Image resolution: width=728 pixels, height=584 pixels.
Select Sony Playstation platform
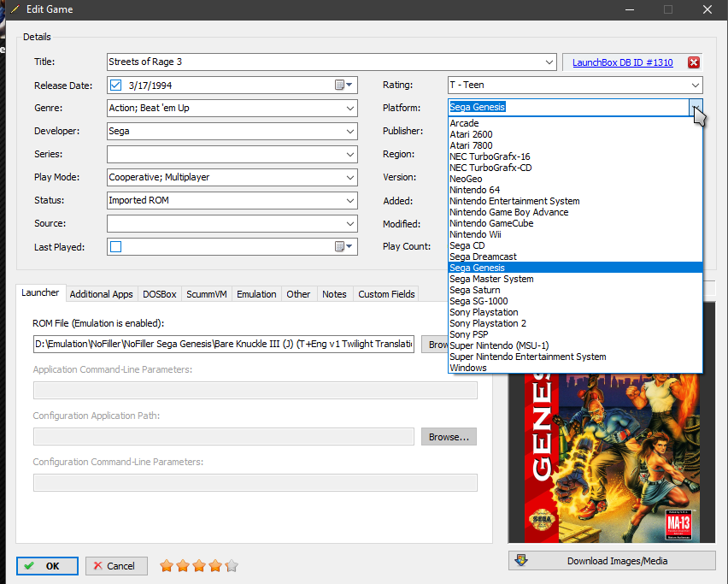[x=575, y=312]
